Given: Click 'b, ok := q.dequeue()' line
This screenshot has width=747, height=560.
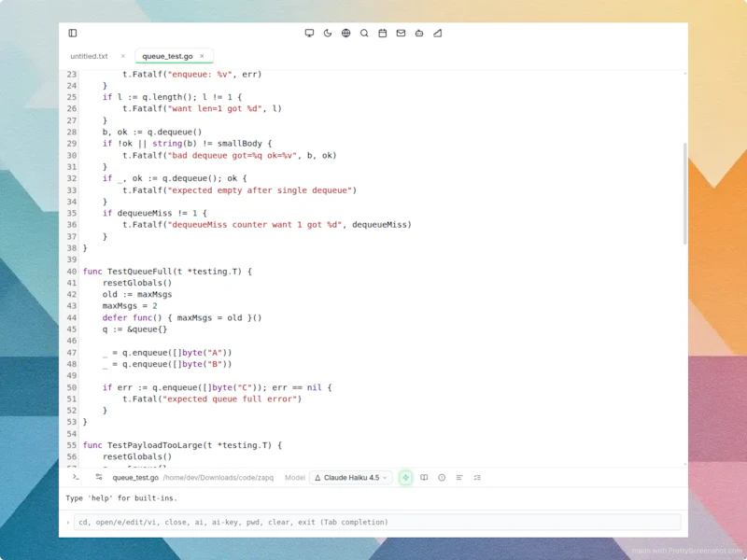Looking at the screenshot, I should point(152,132).
